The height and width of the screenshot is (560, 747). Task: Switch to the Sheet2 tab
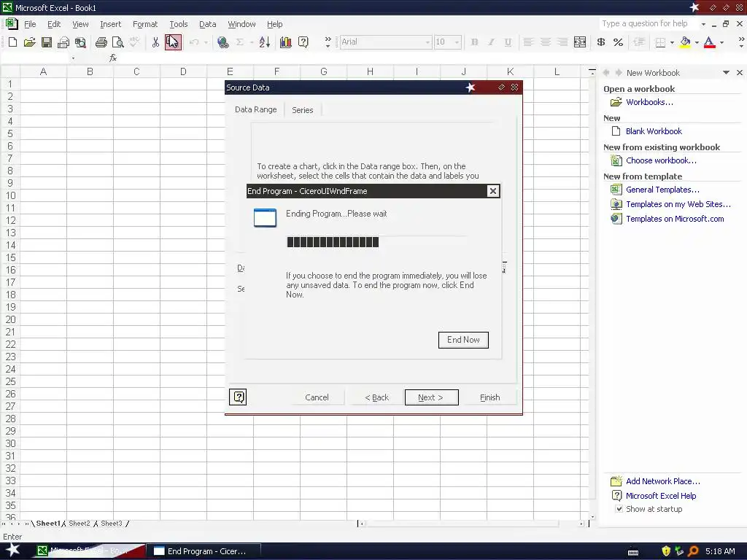[x=80, y=524]
